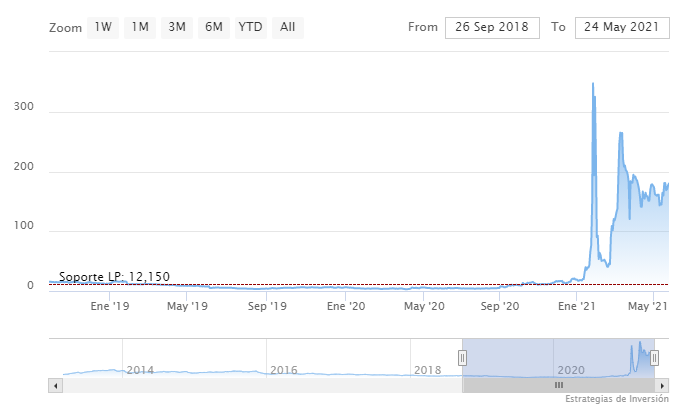The width and height of the screenshot is (683, 409).
Task: Click the scrollbar right arrow button
Action: 663,385
